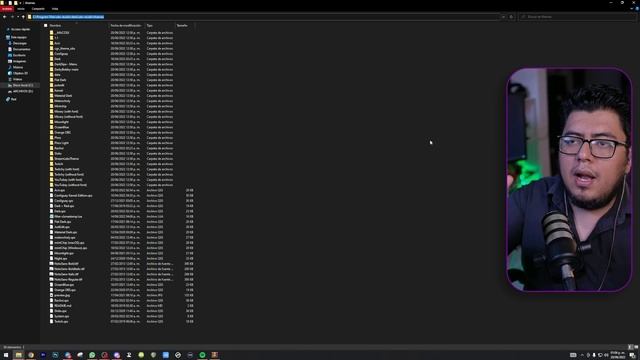This screenshot has height=360, width=640.
Task: Switch to the Compartir ribbon tab
Action: tap(38, 9)
